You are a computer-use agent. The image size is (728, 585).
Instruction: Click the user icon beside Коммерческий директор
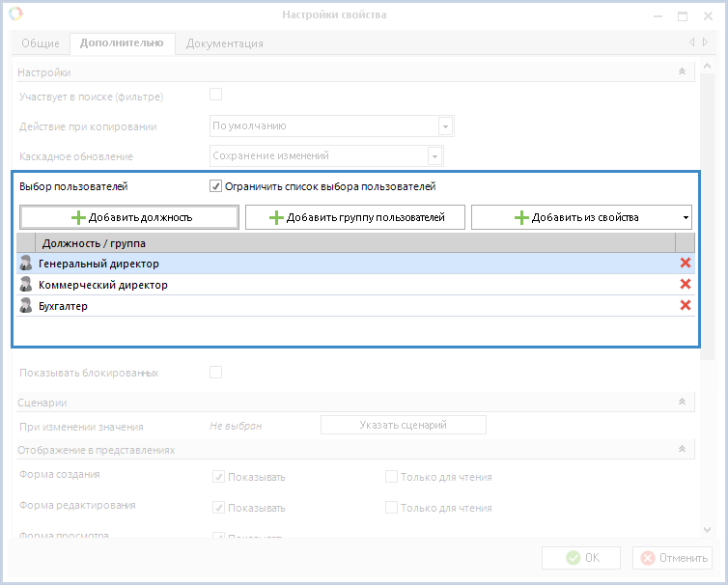(26, 284)
